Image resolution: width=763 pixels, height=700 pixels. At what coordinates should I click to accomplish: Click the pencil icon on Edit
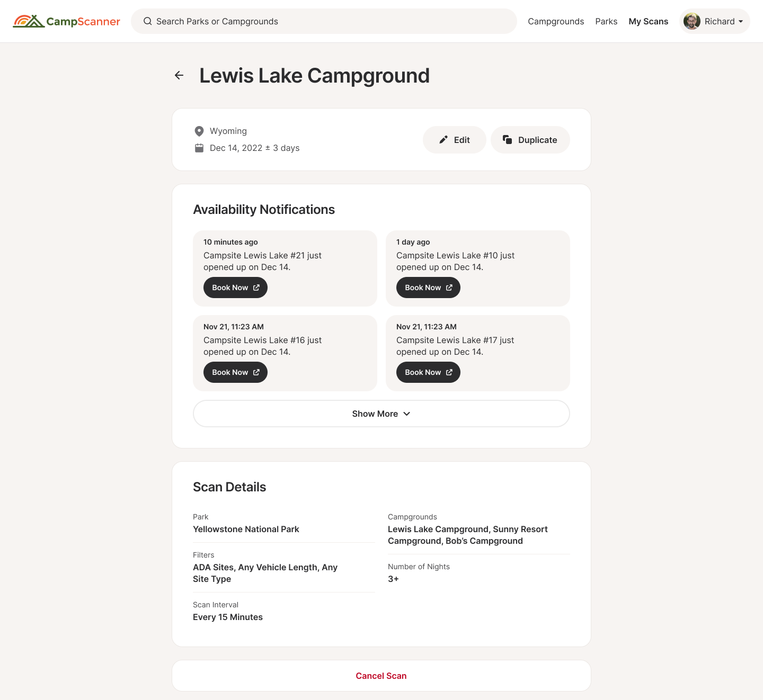(443, 140)
